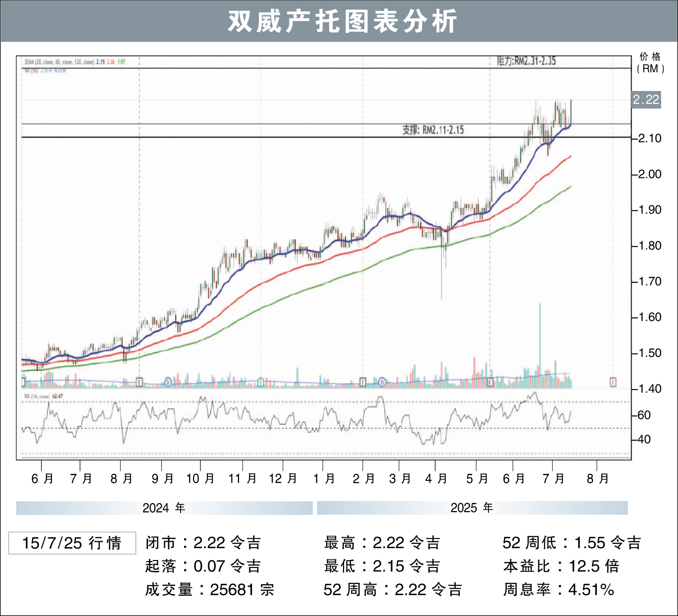Click the 1.90 price axis label

tap(650, 210)
